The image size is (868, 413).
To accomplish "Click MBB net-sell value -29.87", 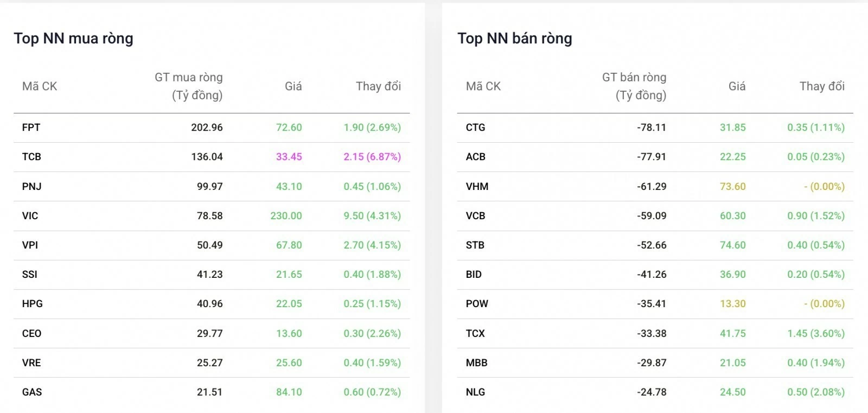I will (x=652, y=363).
